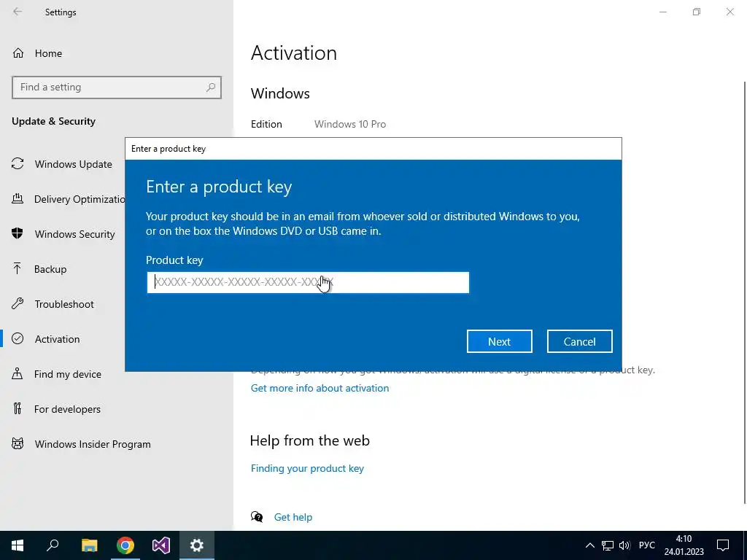The height and width of the screenshot is (560, 747).
Task: Click the Find my device person icon
Action: (x=18, y=373)
